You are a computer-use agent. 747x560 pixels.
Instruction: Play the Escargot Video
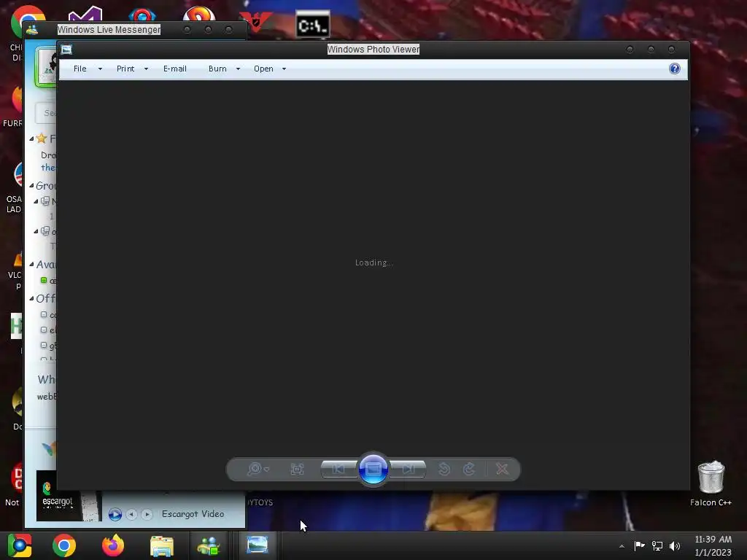coord(115,514)
